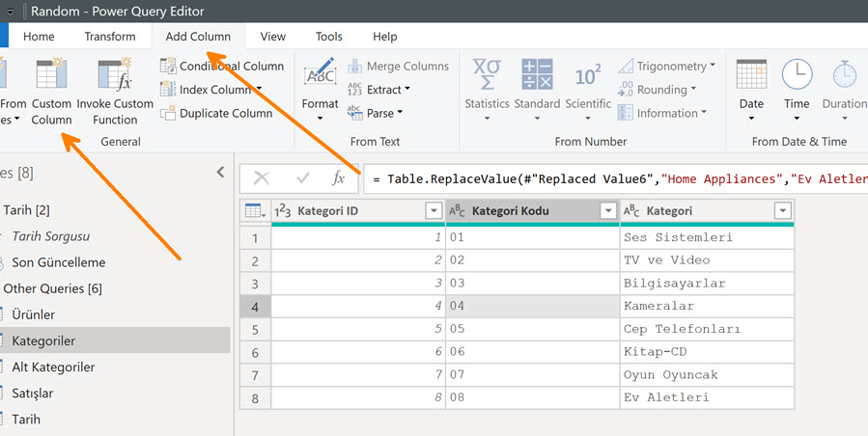Add a Conditional Column
The width and height of the screenshot is (868, 436).
pos(222,67)
